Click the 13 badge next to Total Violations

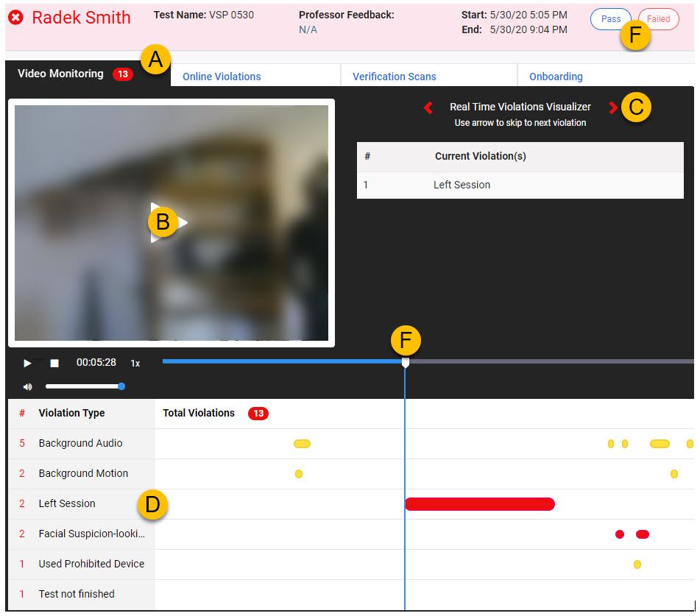click(x=258, y=414)
